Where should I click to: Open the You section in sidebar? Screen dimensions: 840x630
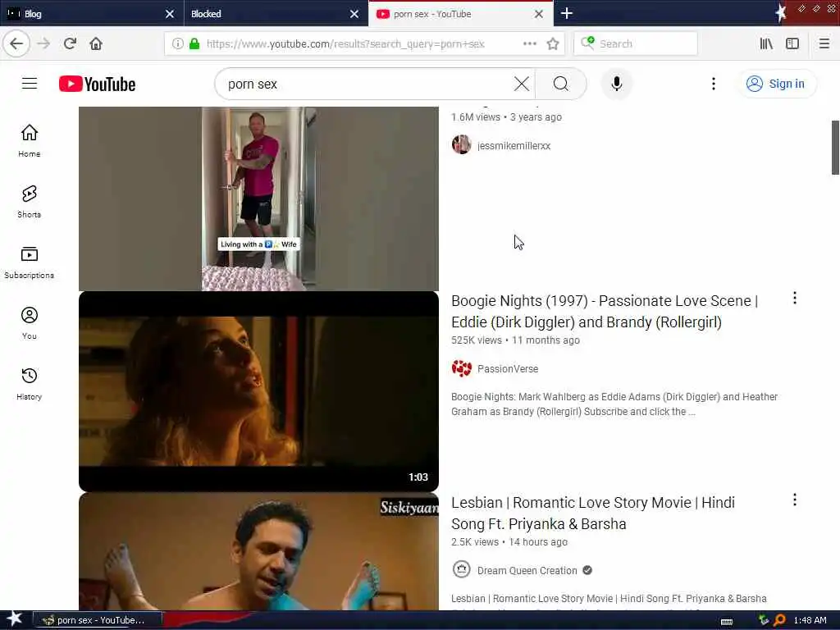tap(29, 323)
